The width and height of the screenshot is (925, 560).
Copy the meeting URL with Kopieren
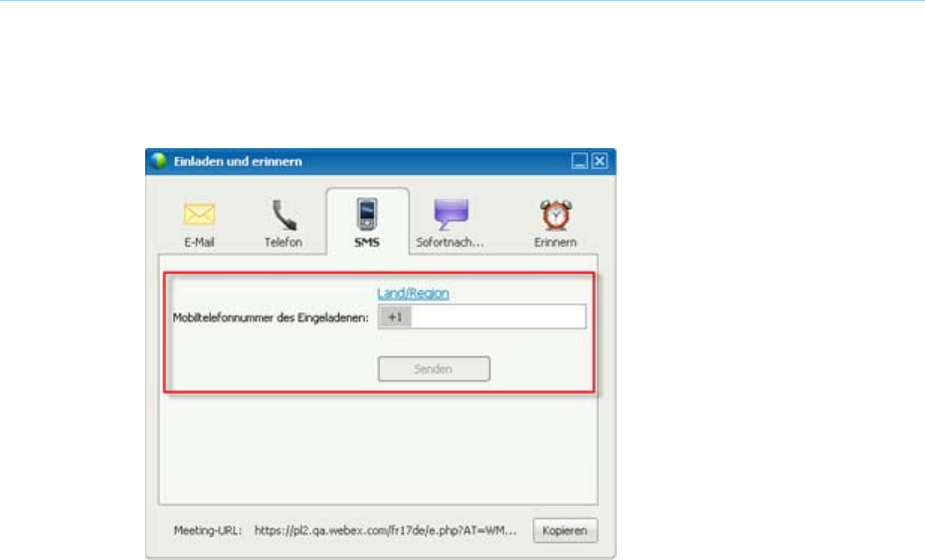point(565,530)
